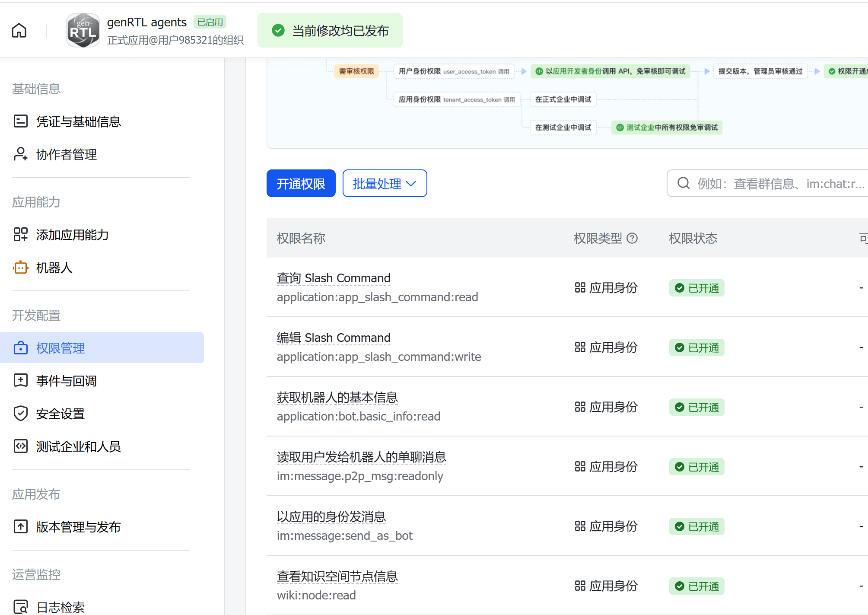Click 已开通 status for app_slash_command:write

pyautogui.click(x=697, y=347)
